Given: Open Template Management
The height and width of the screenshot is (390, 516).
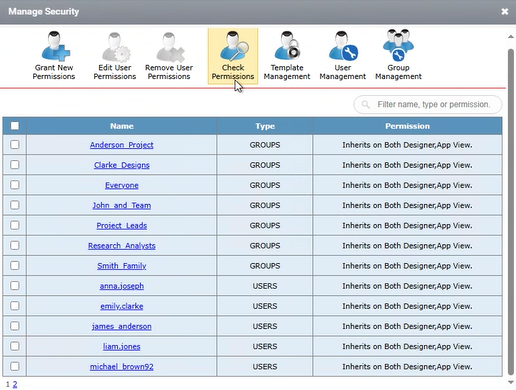Looking at the screenshot, I should [x=287, y=56].
